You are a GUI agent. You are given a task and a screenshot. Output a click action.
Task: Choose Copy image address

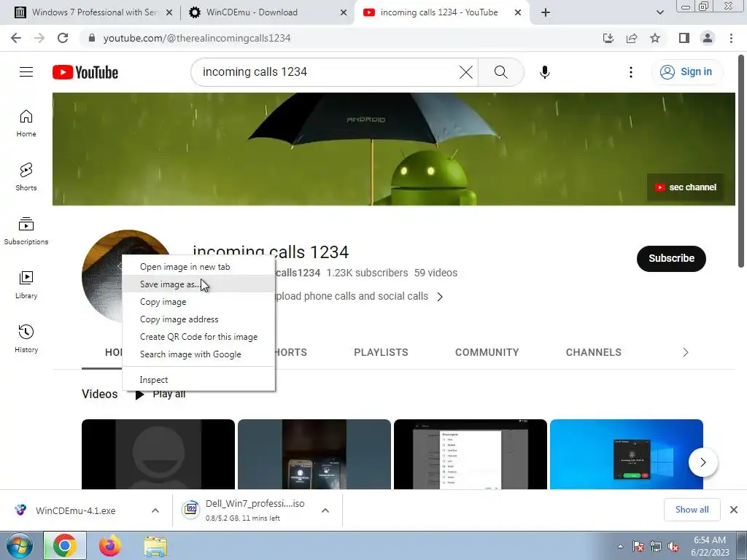198,319
